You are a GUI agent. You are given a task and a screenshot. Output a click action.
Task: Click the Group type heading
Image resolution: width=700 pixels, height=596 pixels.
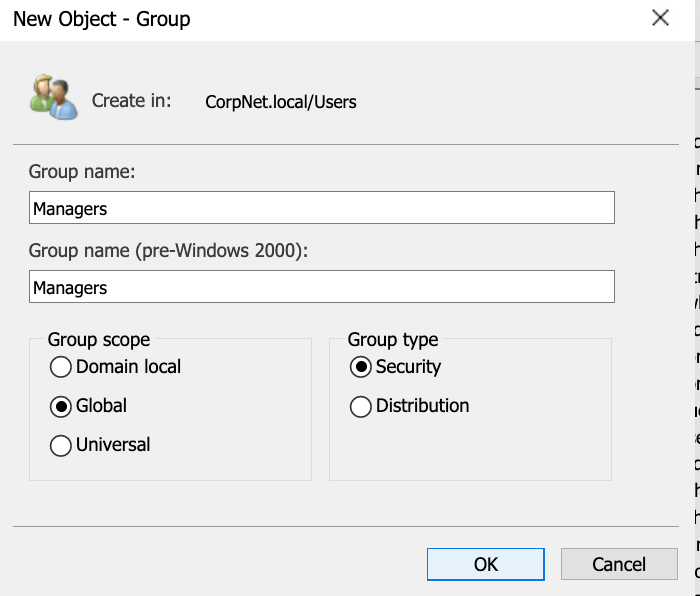click(x=393, y=340)
